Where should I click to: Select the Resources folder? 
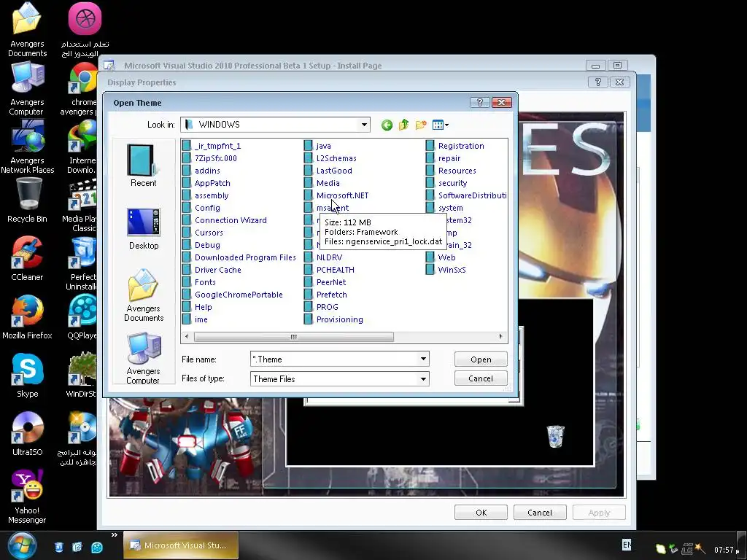pyautogui.click(x=451, y=171)
